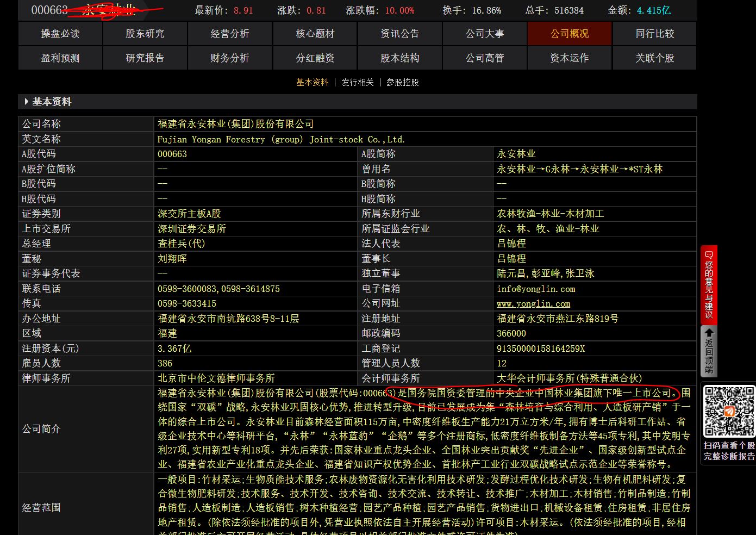
Task: Click the 涨跌幅 value 10.00%
Action: [399, 10]
